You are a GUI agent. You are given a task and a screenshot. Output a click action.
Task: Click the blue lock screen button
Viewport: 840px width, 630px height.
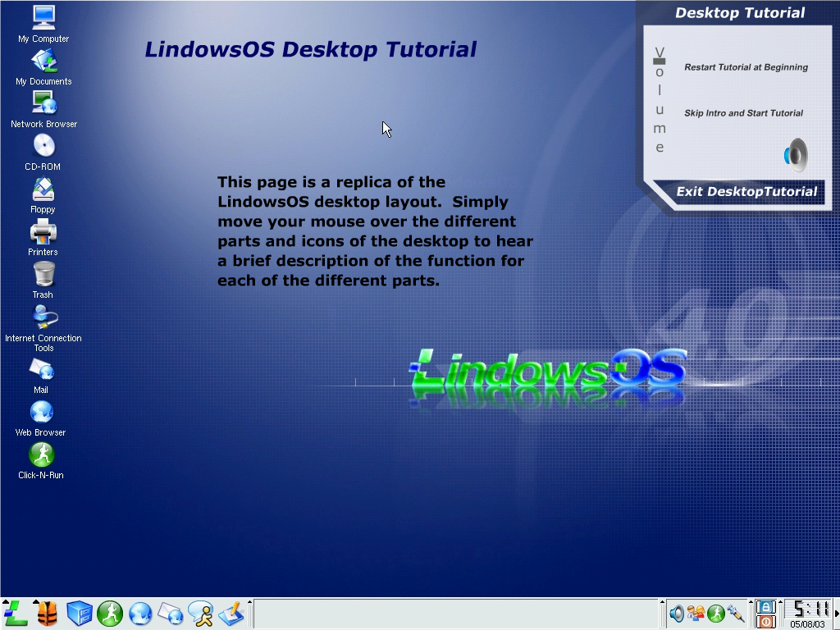tap(766, 608)
